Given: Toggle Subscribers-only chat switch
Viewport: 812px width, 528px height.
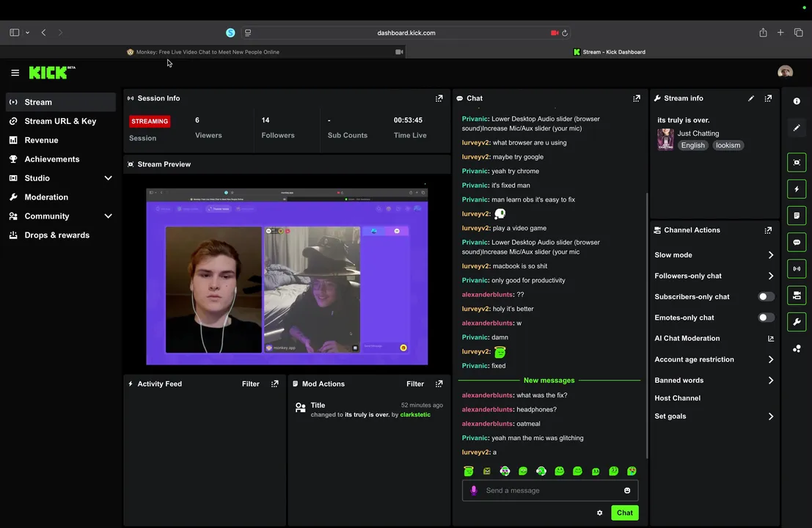Looking at the screenshot, I should point(766,296).
